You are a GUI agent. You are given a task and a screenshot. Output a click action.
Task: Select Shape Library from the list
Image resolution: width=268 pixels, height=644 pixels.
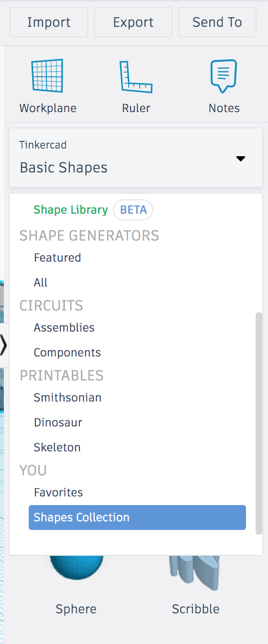71,210
